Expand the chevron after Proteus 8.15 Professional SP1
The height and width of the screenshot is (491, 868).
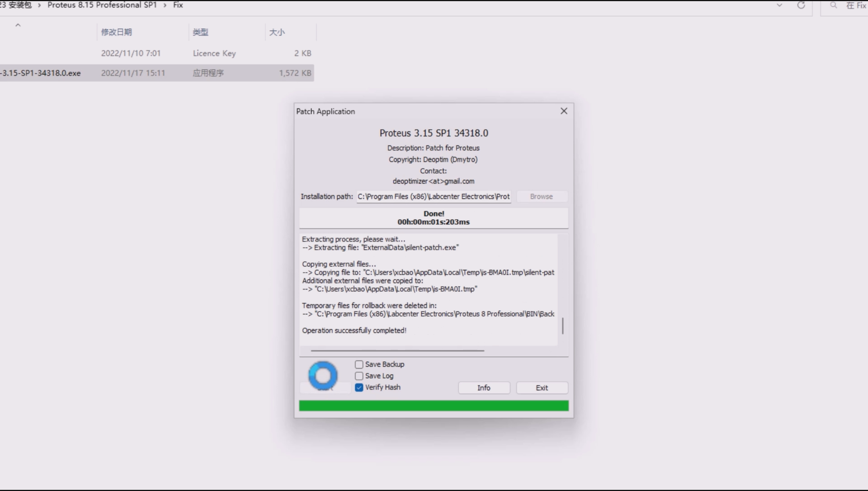click(x=165, y=5)
